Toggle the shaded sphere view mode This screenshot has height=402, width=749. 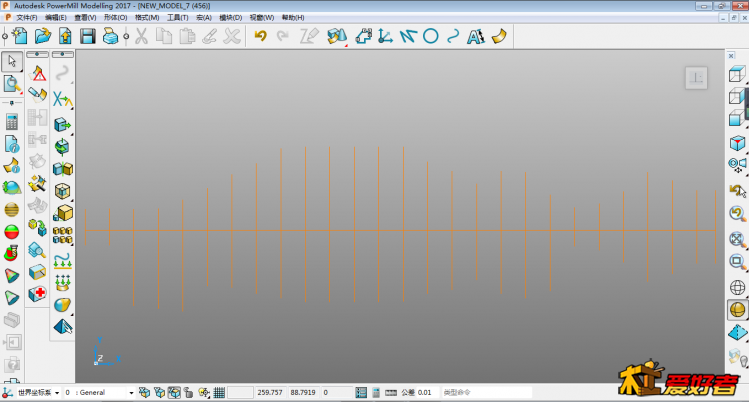click(737, 310)
